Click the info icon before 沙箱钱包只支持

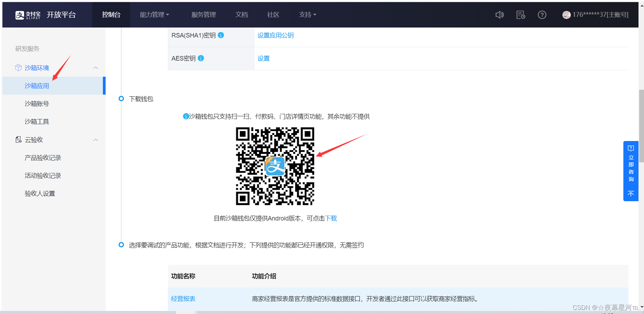[186, 116]
